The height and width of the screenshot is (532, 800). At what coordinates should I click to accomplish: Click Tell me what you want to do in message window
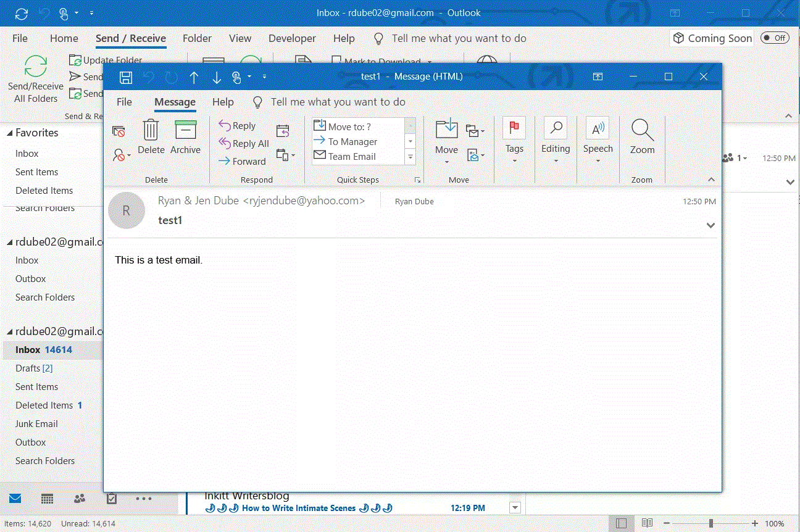click(338, 102)
